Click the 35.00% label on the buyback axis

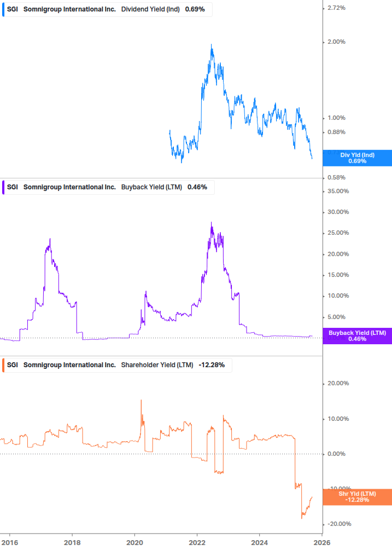337,192
